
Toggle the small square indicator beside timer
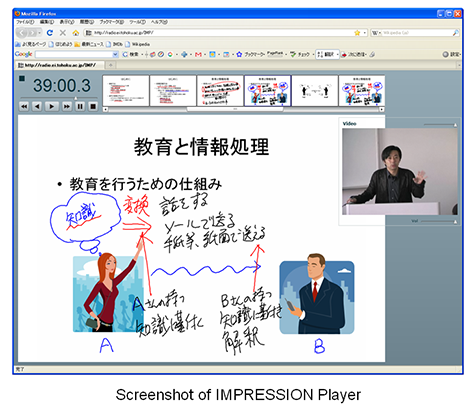22,79
